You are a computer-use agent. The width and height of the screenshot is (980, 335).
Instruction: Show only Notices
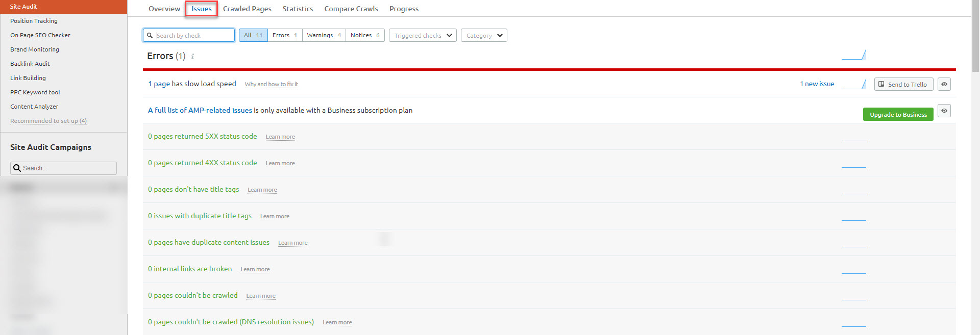(x=365, y=35)
